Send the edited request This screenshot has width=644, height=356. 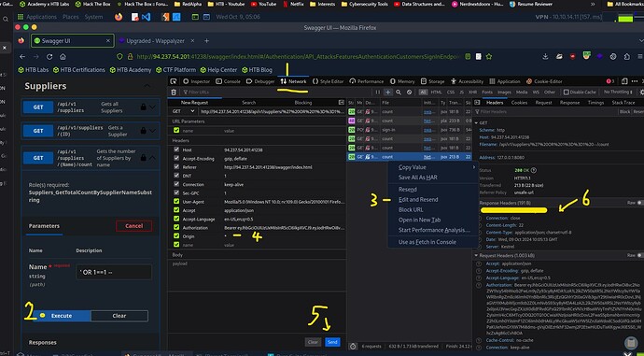[332, 342]
